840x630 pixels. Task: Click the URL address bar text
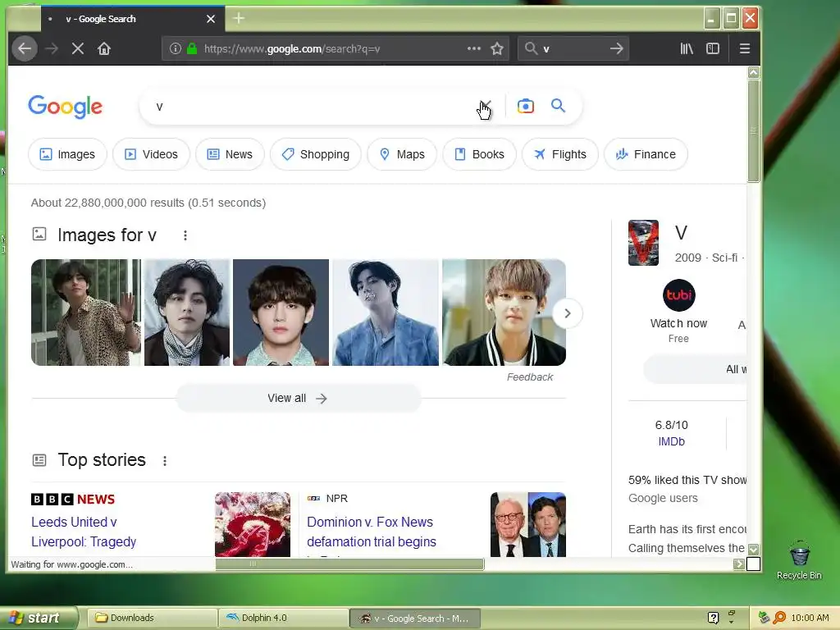click(x=293, y=48)
